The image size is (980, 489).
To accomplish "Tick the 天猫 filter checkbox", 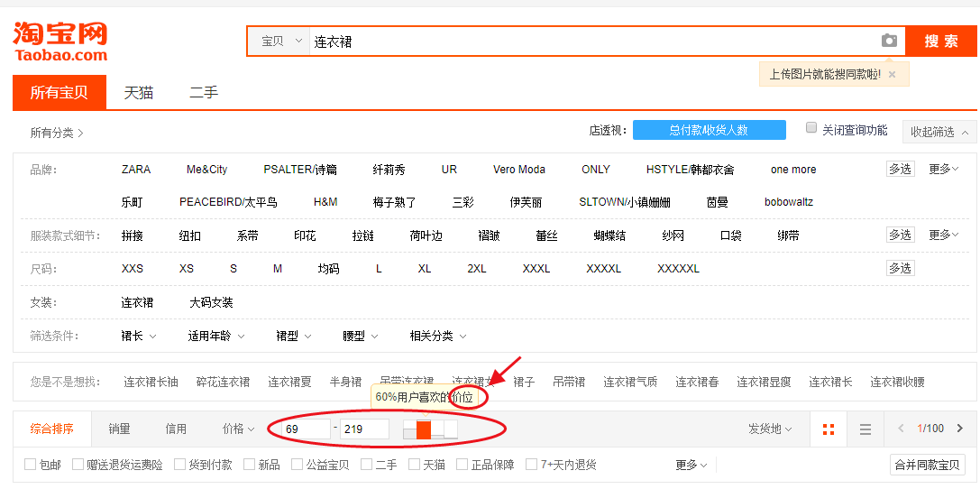I will tap(415, 465).
